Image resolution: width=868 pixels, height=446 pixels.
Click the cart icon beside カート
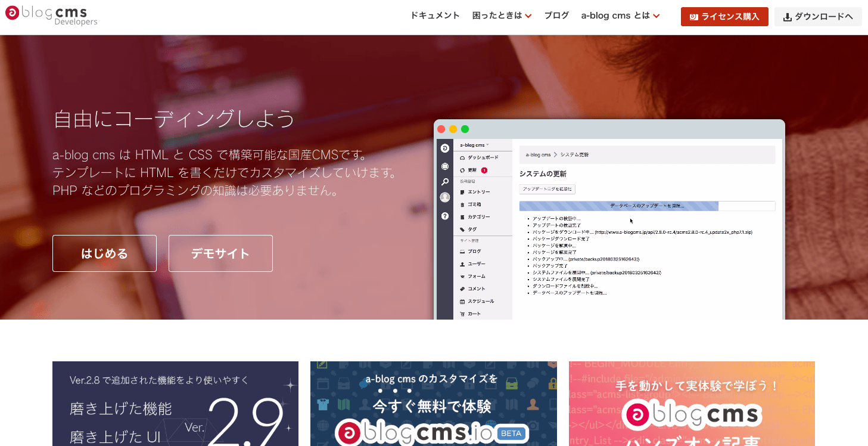[x=462, y=314]
